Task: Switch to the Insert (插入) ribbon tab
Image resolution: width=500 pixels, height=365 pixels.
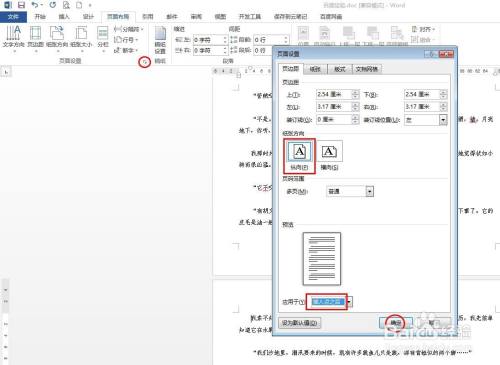Action: point(64,17)
